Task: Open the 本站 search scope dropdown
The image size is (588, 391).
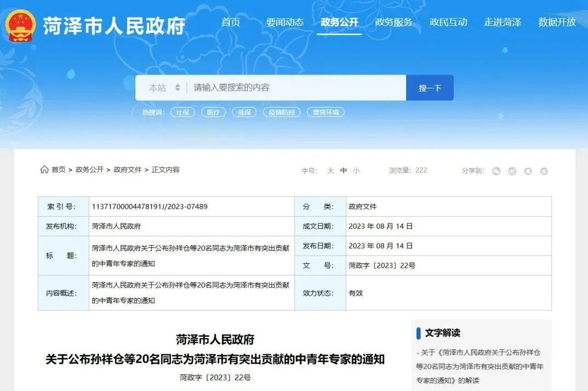Action: [x=164, y=88]
